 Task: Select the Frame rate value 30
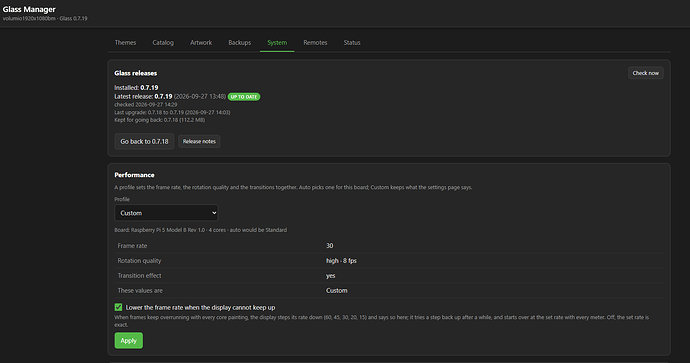(x=330, y=246)
